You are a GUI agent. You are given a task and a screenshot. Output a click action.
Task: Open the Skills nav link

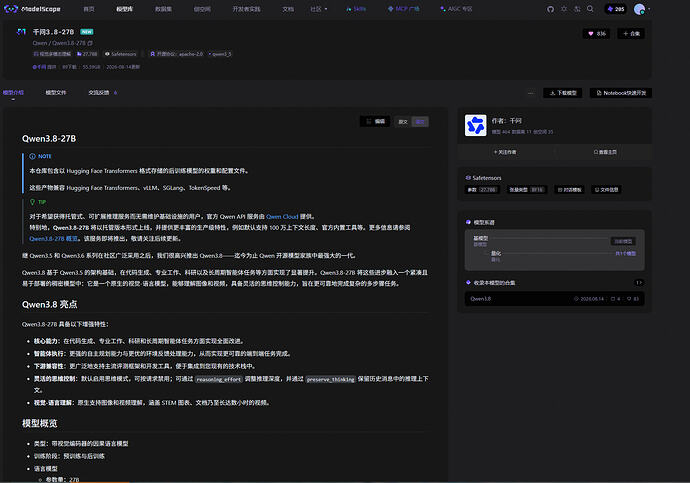pos(356,9)
